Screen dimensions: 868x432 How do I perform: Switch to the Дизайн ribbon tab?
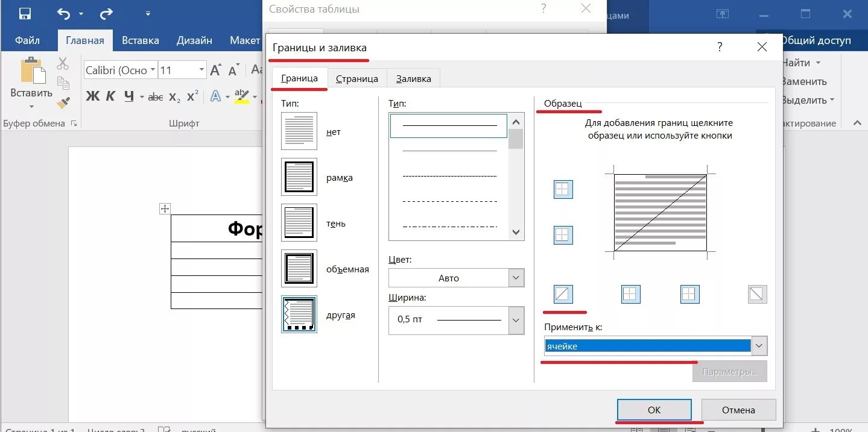point(194,40)
